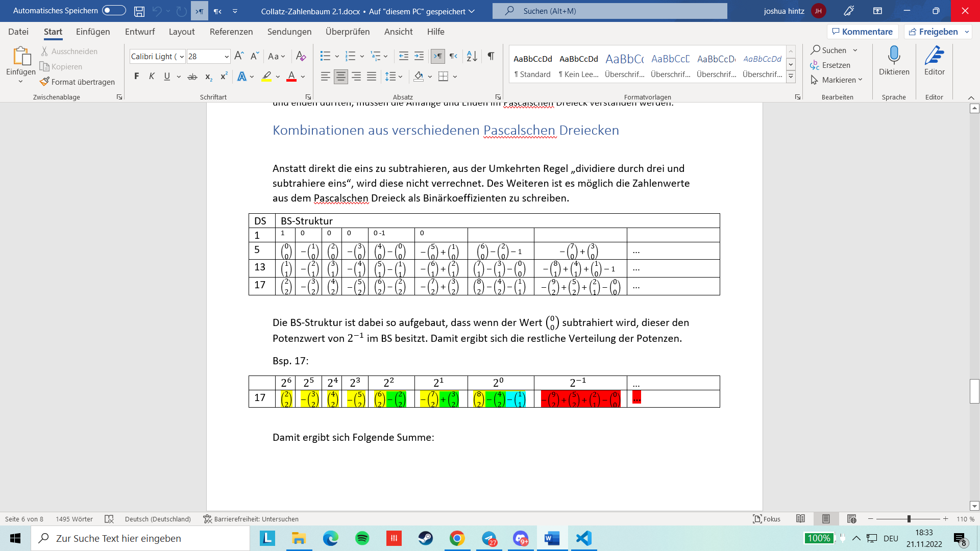Align text to the right
This screenshot has width=980, height=551.
coord(356,77)
